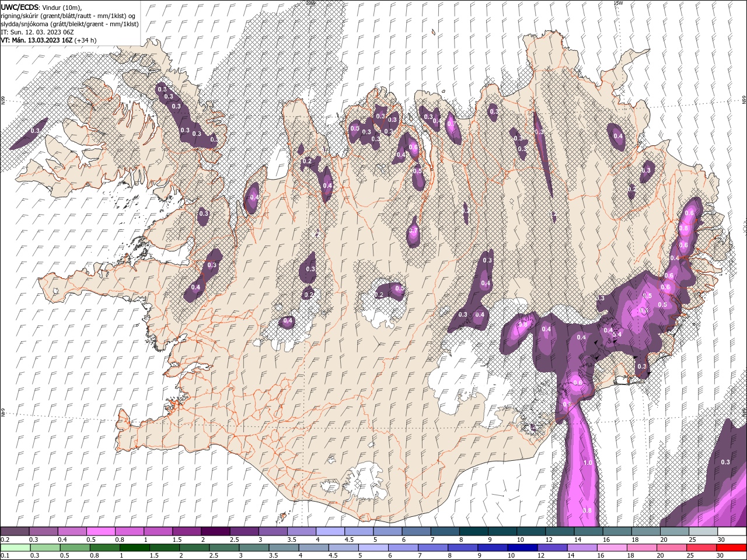Select the first dark purple-grey 0.2 swatch, upper legend
The image size is (747, 560).
coord(15,531)
